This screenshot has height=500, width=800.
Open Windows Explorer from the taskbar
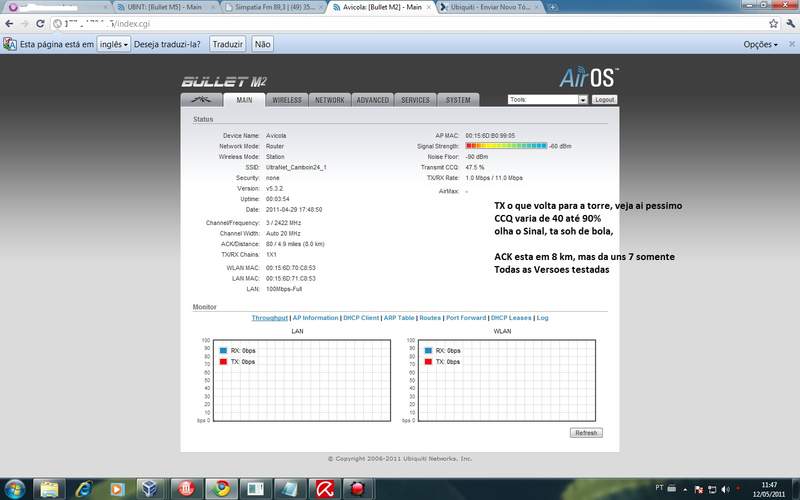pos(49,489)
